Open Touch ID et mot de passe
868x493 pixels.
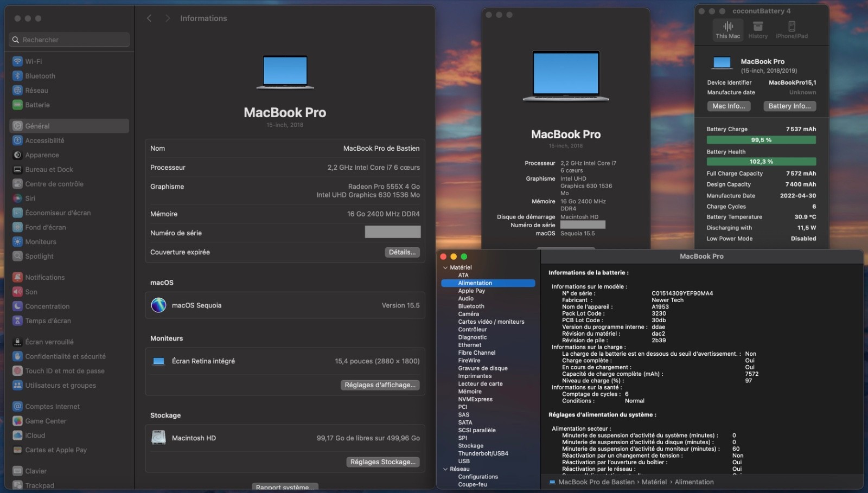[69, 371]
